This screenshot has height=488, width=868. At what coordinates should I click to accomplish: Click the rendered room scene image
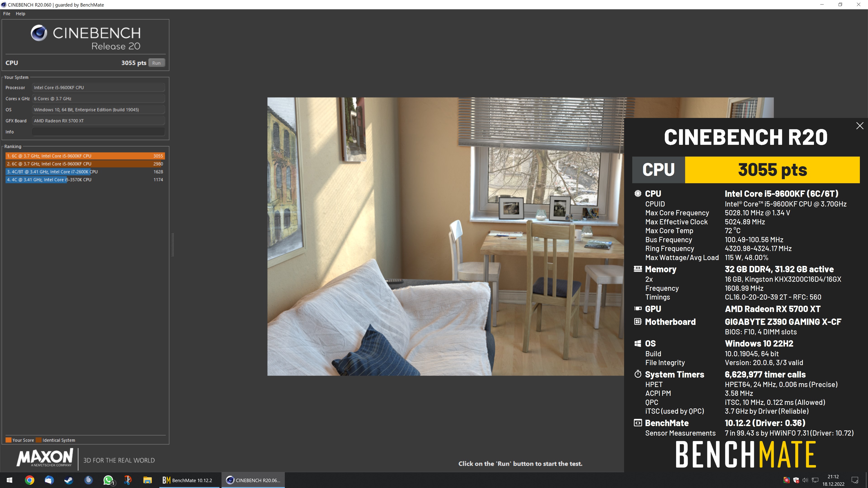tap(446, 236)
